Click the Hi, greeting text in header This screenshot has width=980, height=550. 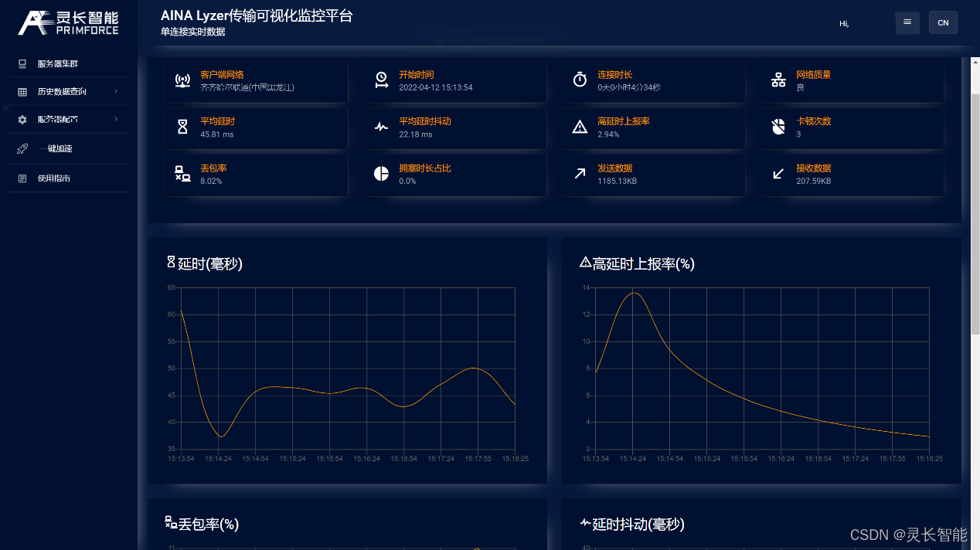click(x=844, y=24)
